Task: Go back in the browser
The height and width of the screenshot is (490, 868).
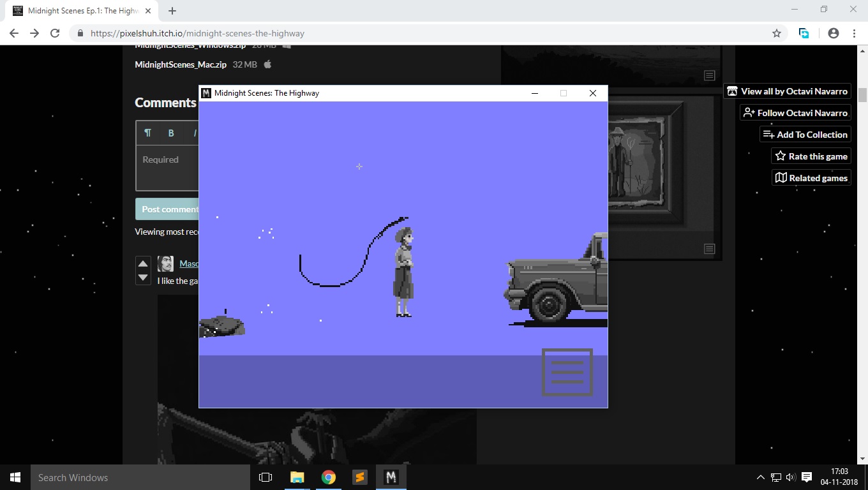Action: click(x=14, y=33)
